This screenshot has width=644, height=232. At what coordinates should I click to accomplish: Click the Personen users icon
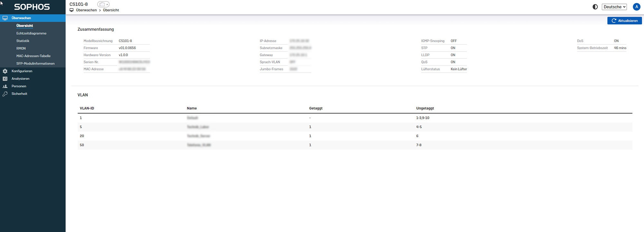5,86
